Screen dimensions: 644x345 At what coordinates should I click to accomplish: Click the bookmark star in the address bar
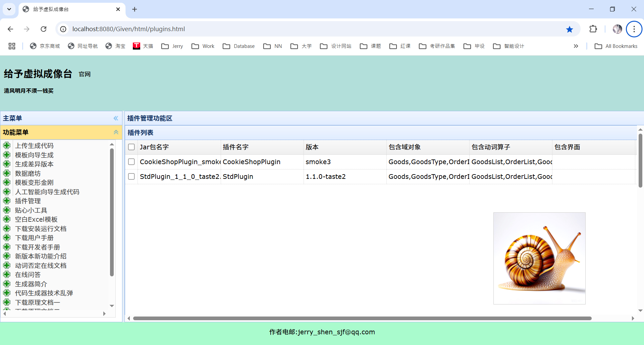point(569,29)
